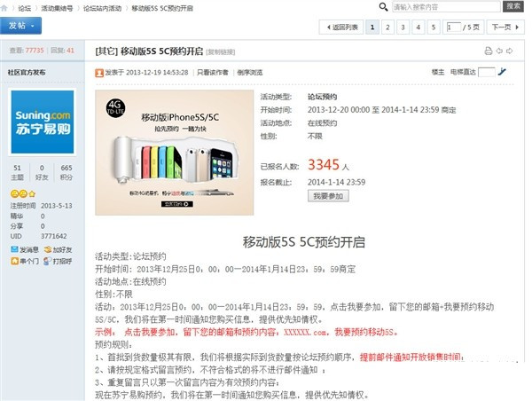Go to page 2
Viewport: 532px width, 401px height.
387,28
